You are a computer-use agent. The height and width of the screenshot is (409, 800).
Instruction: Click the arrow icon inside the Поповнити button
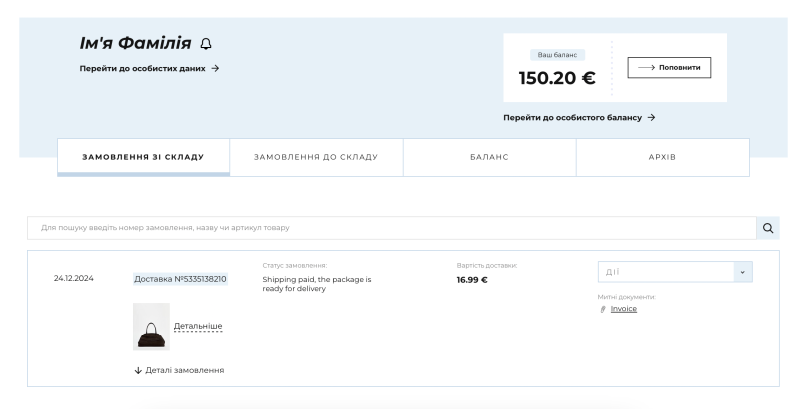[x=645, y=67]
